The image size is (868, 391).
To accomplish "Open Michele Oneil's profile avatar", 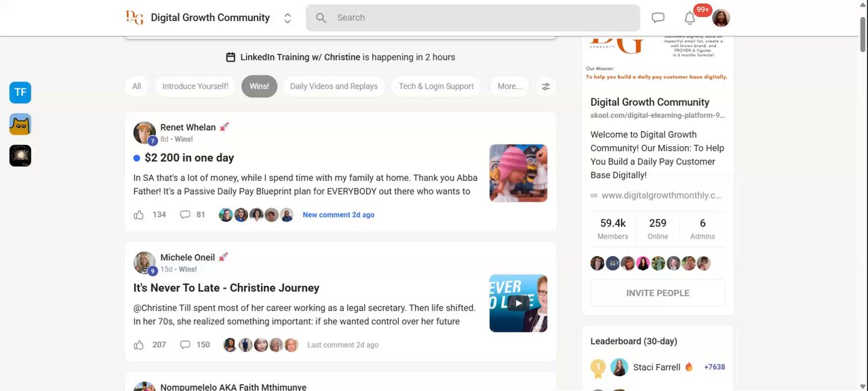I will pos(144,263).
